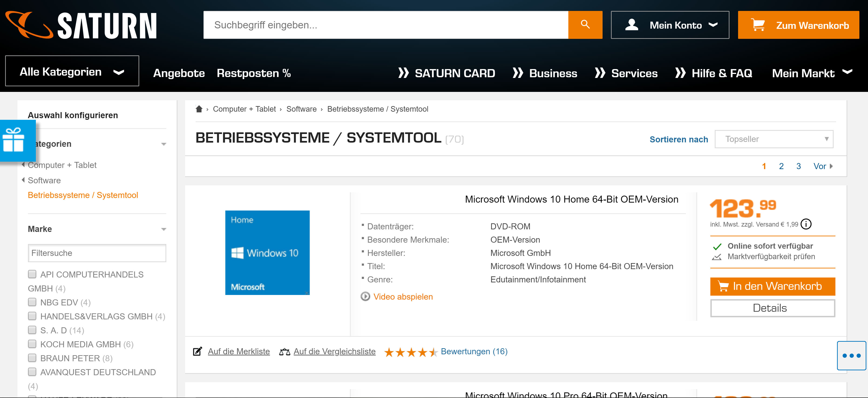868x398 pixels.
Task: Click the orange search magnifier button
Action: coord(585,25)
